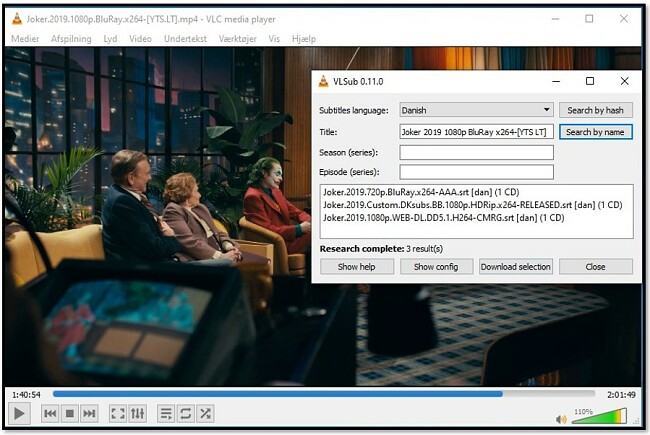Click the Show help button

(x=357, y=267)
